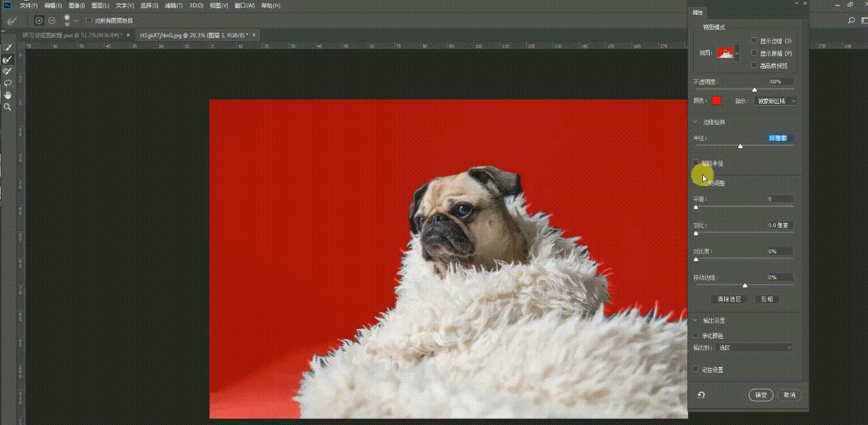Open the 滤镜(T) menu
This screenshot has height=425, width=868.
click(173, 6)
